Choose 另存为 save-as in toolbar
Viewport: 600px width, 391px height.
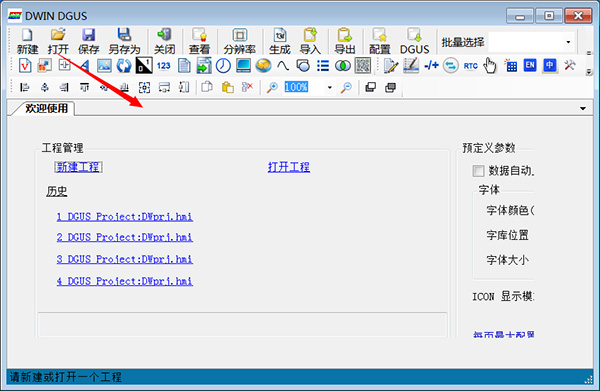(124, 41)
